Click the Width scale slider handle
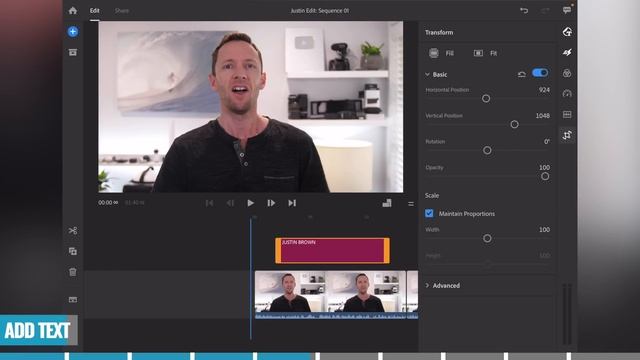The width and height of the screenshot is (640, 360). [x=487, y=238]
